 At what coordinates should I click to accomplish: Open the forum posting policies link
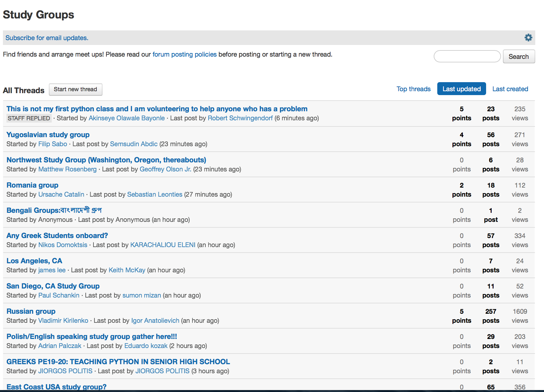click(x=184, y=54)
